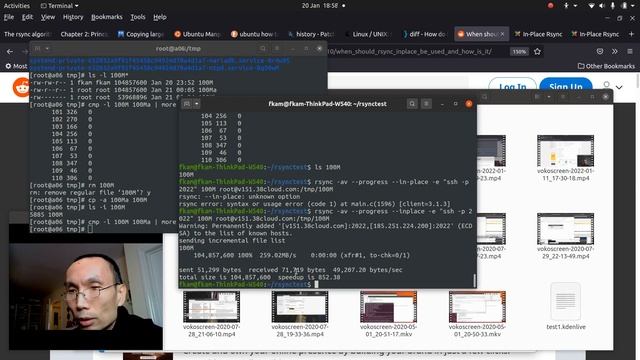Open tab dropdown arrow in root@a06 terminal
Image resolution: width=640 pixels, height=360 pixels.
pos(47,49)
